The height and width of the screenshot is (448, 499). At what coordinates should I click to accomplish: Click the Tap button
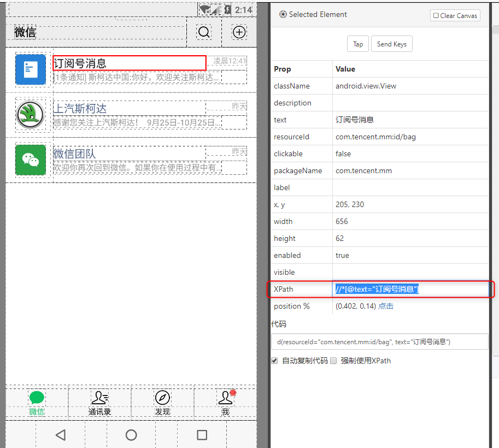click(357, 44)
